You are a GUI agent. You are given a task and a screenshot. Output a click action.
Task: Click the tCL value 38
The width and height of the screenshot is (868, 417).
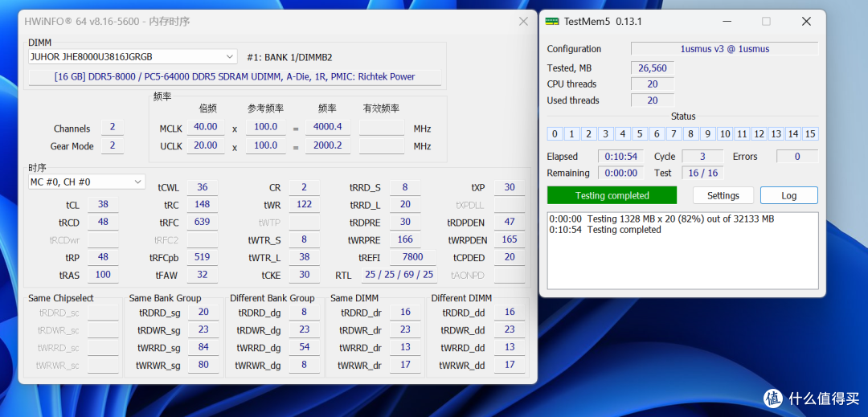102,204
